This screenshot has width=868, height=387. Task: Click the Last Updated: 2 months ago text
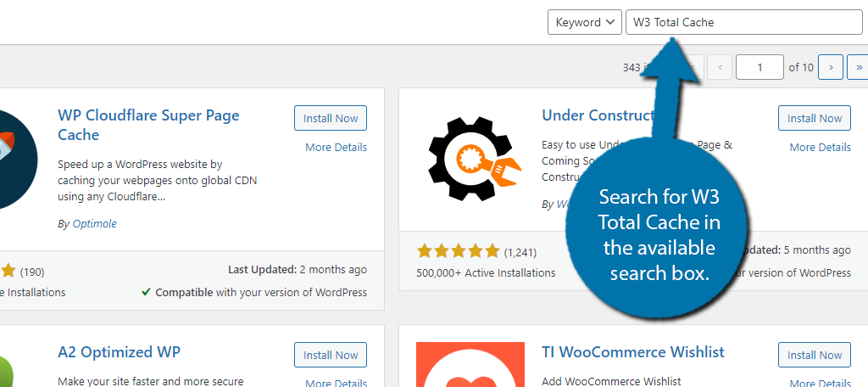tap(298, 270)
